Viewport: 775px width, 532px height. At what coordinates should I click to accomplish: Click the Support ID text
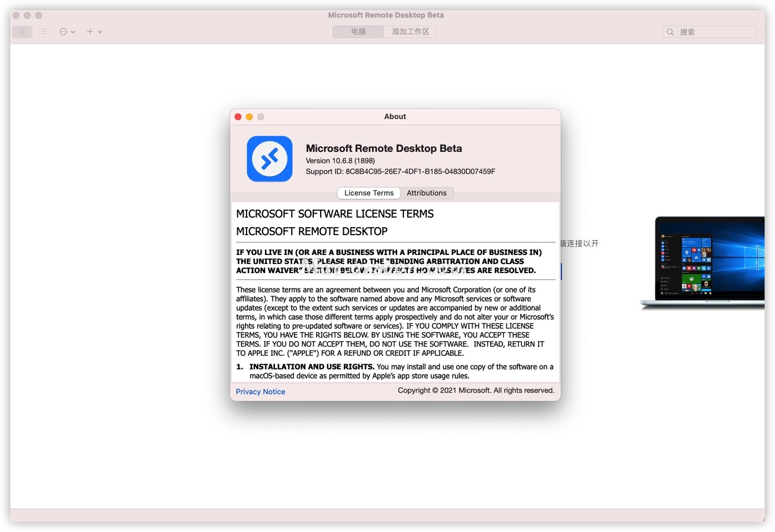click(x=401, y=172)
